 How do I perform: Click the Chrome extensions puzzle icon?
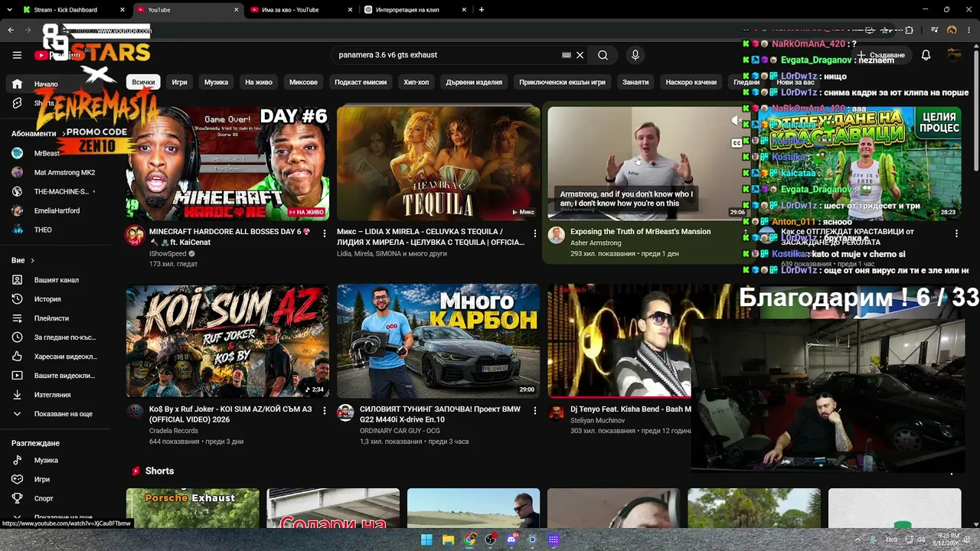(x=909, y=31)
